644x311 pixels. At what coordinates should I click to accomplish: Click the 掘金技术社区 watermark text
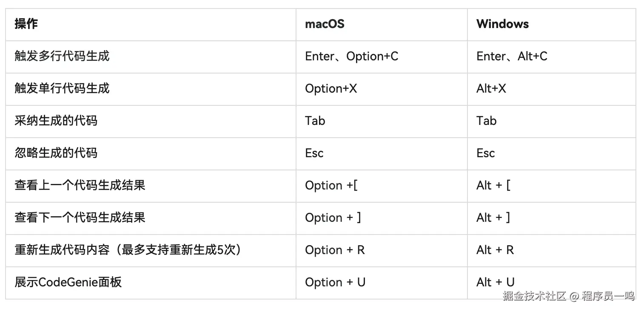point(534,296)
